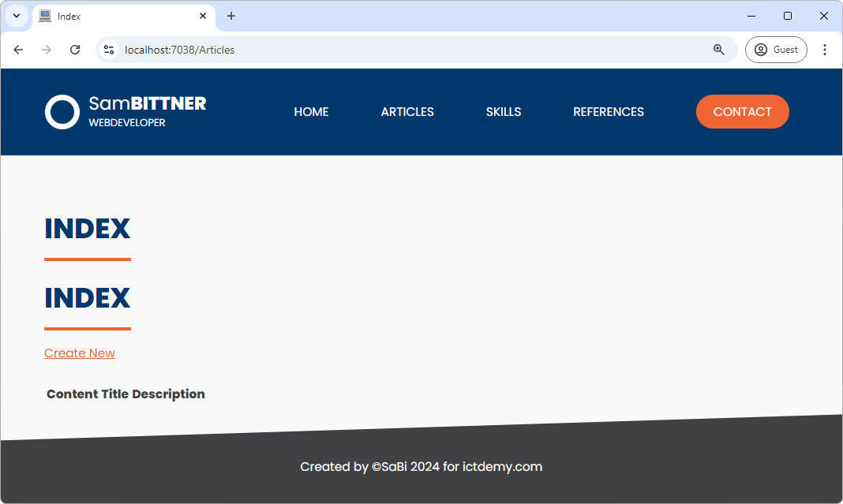This screenshot has width=843, height=504.
Task: Click the SamBITTNER brand name
Action: click(147, 103)
